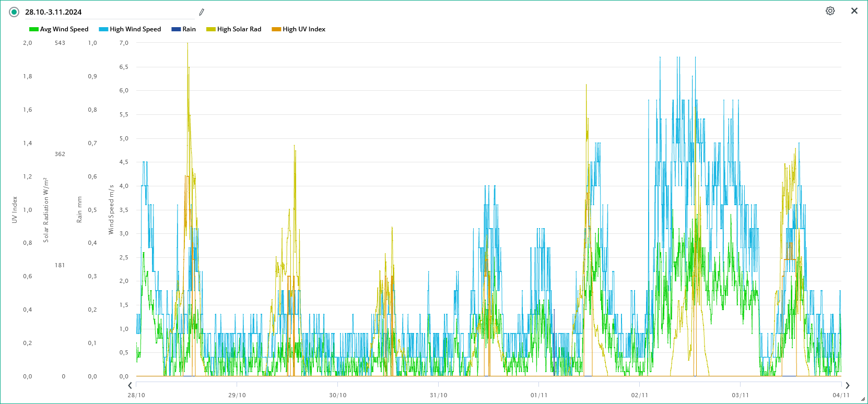This screenshot has height=404, width=868.
Task: Select the UV Index axis title
Action: (x=15, y=210)
